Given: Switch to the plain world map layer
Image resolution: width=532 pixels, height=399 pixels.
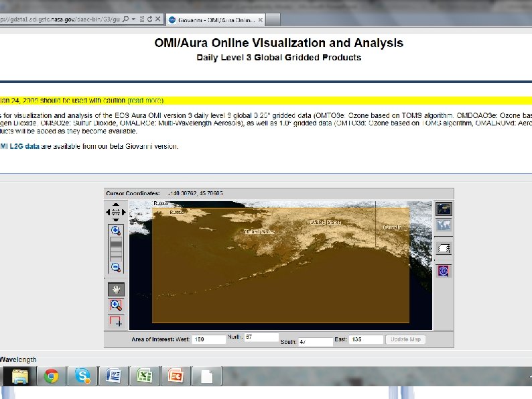Looking at the screenshot, I should pyautogui.click(x=444, y=225).
